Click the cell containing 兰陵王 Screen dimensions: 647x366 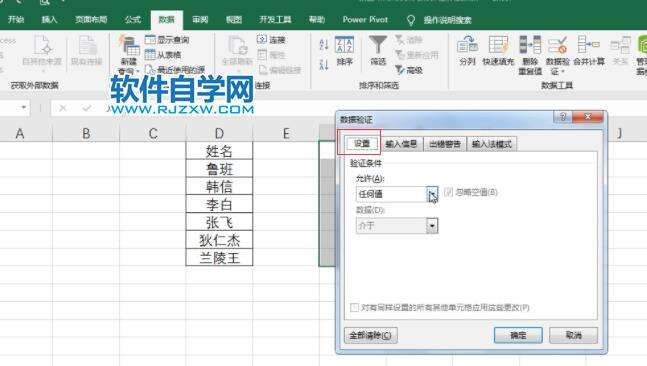pos(219,257)
